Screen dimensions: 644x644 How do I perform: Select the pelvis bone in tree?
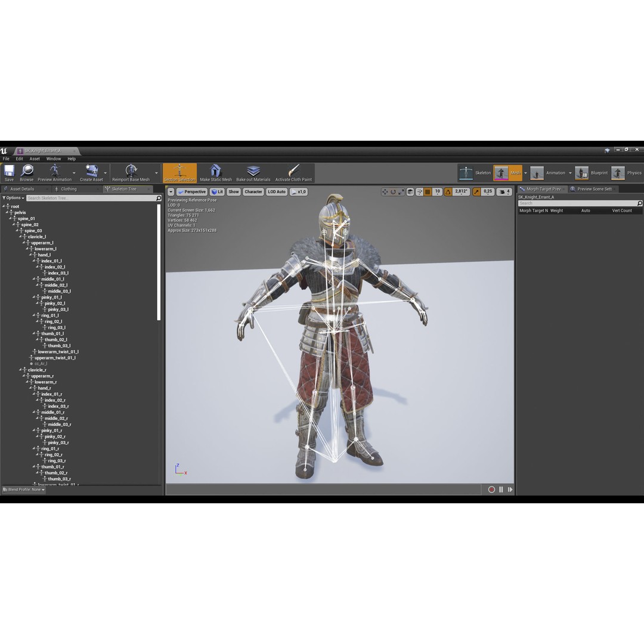20,212
